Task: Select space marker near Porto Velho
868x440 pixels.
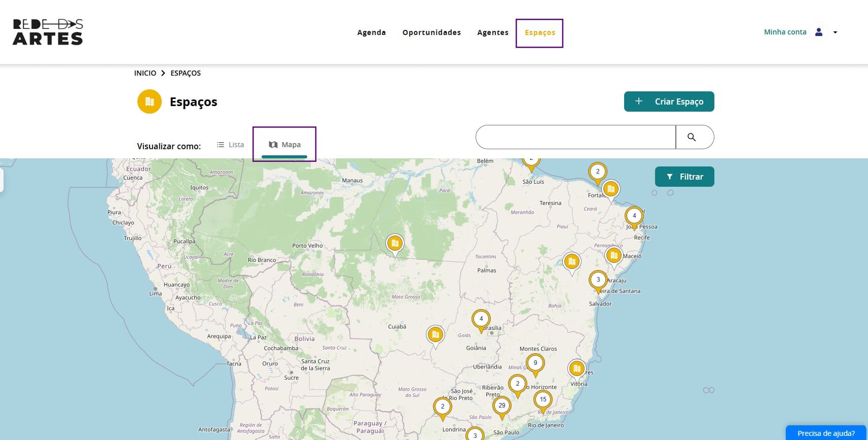Action: tap(394, 244)
